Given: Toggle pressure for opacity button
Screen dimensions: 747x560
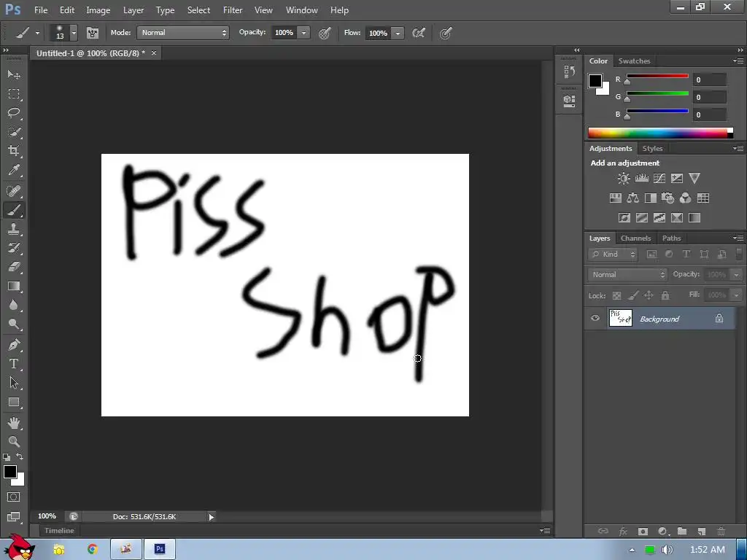Looking at the screenshot, I should (325, 33).
